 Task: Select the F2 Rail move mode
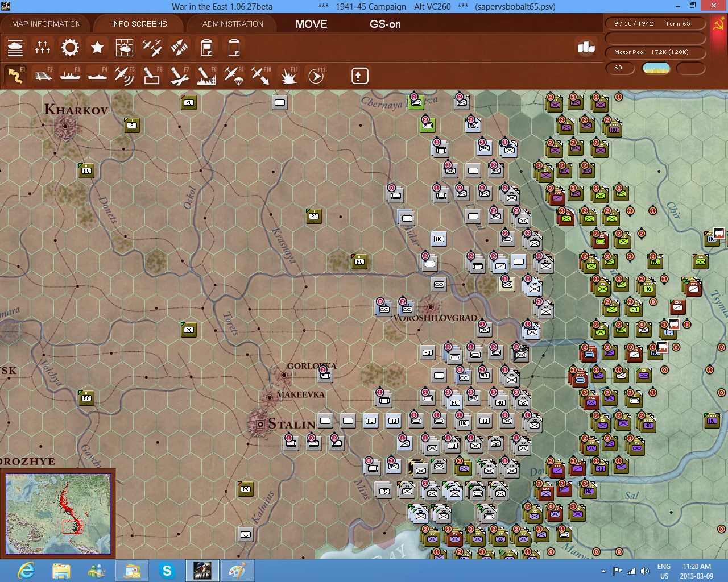coord(43,76)
